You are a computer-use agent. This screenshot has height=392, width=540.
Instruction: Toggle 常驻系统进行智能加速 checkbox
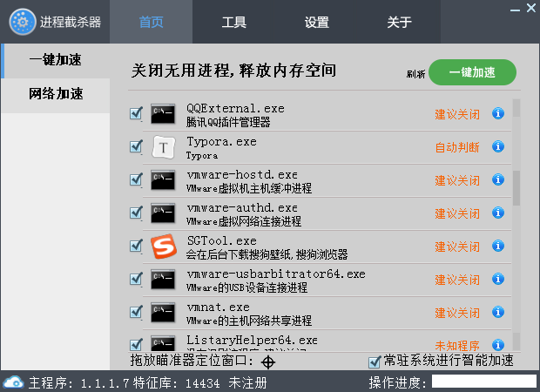375,361
